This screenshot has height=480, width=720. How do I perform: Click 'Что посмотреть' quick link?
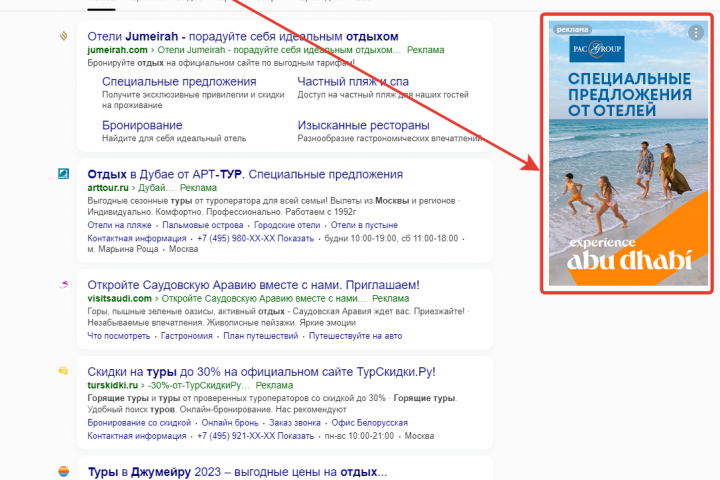[118, 336]
